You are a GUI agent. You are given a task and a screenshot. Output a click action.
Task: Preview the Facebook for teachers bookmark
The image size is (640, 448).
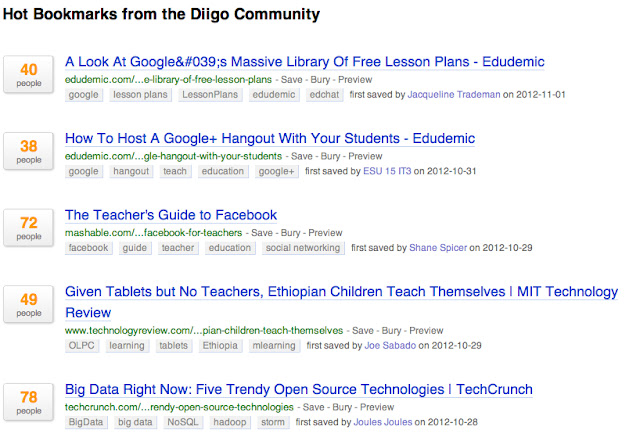[325, 233]
